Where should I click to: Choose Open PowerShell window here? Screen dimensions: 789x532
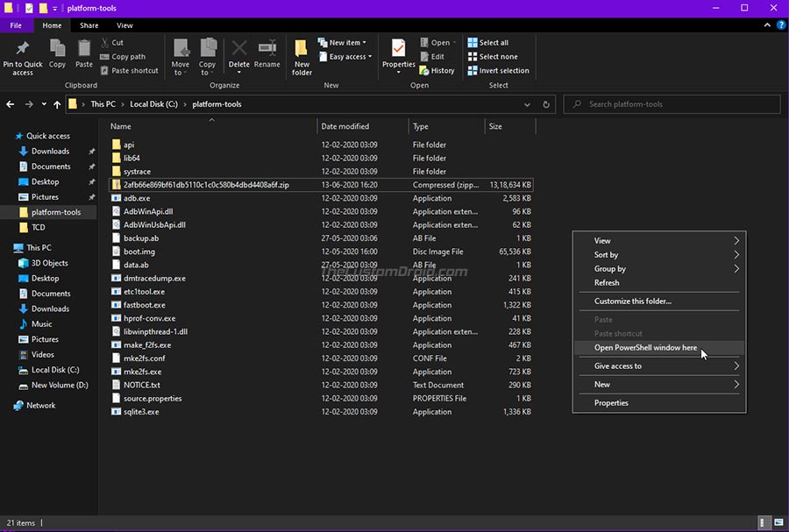[x=645, y=348]
